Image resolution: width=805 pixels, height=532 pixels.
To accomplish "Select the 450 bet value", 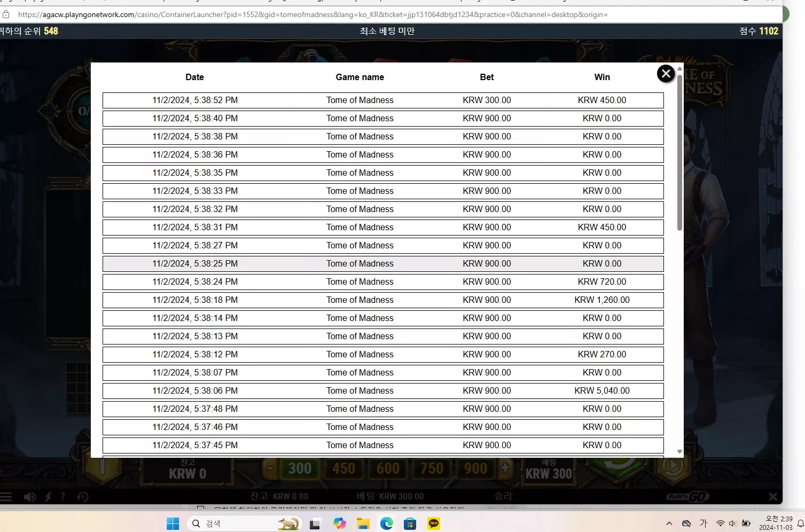I will 343,468.
